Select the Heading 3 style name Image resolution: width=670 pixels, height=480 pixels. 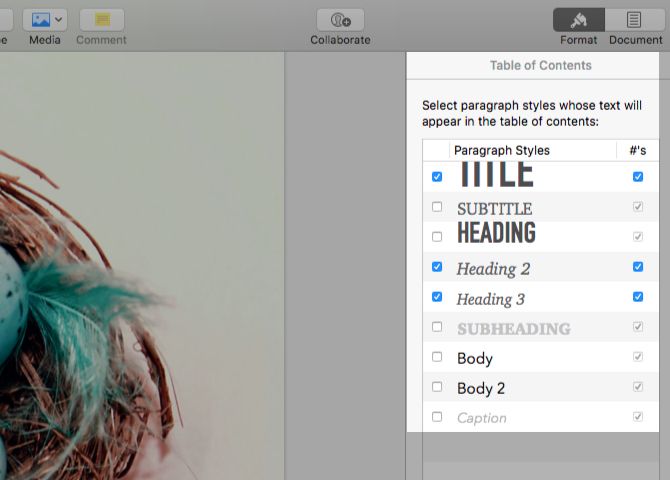(x=491, y=299)
